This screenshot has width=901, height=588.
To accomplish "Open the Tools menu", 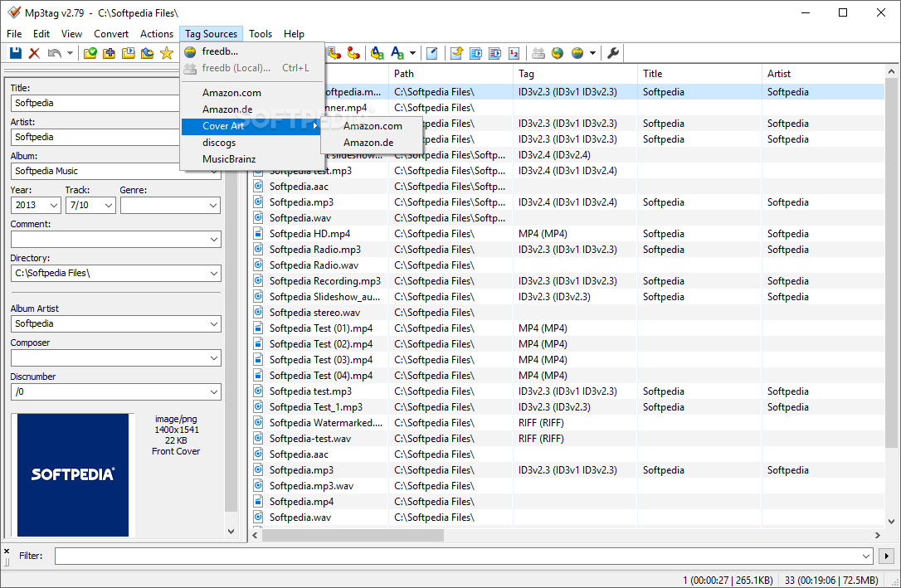I will coord(261,34).
